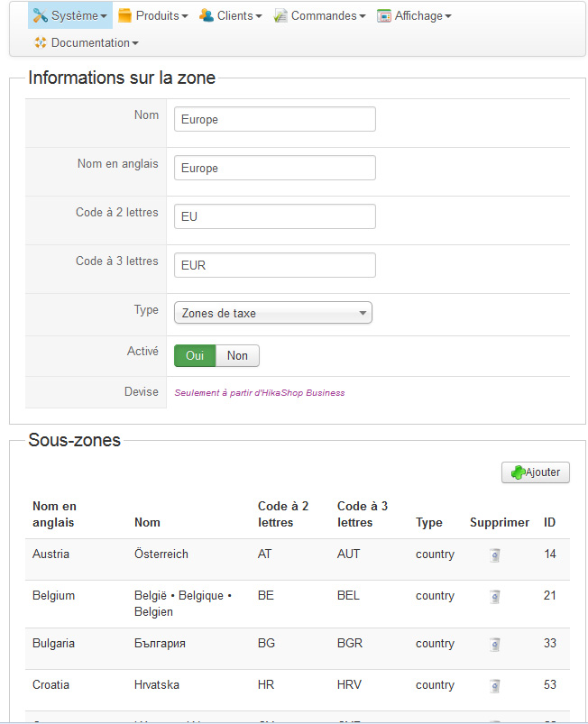Click the Code à 2 lettres input field
The width and height of the screenshot is (588, 724).
[274, 216]
